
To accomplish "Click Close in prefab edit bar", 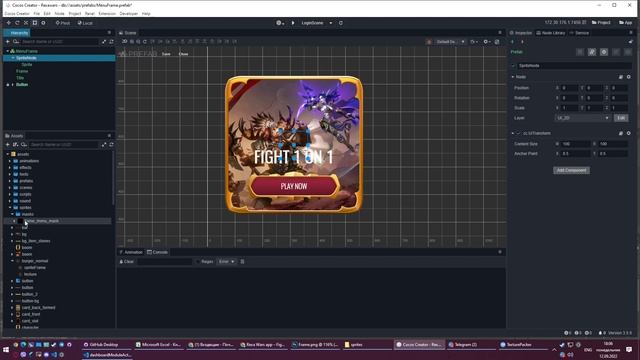I will point(183,54).
